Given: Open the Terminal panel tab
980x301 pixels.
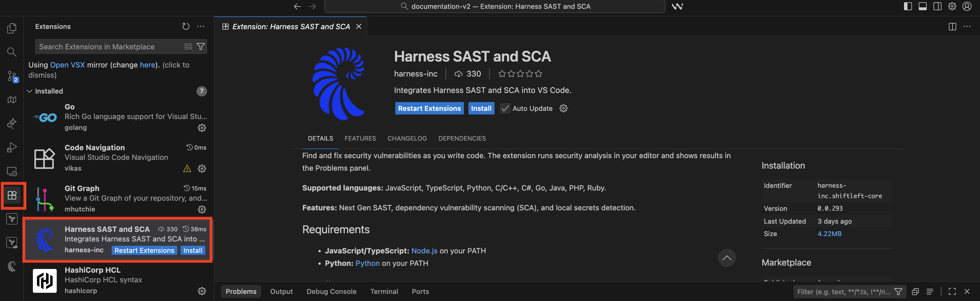Looking at the screenshot, I should click(384, 291).
